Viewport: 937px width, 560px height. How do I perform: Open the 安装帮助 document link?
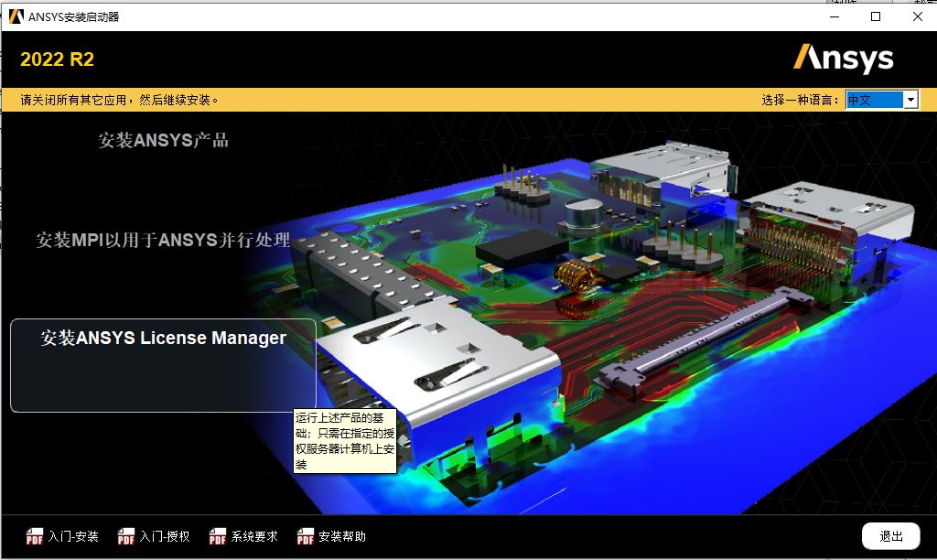tap(342, 537)
